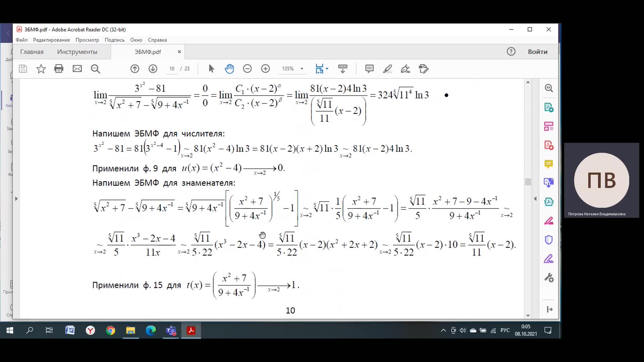The height and width of the screenshot is (362, 644).
Task: Open the Редактирование menu
Action: [52, 40]
